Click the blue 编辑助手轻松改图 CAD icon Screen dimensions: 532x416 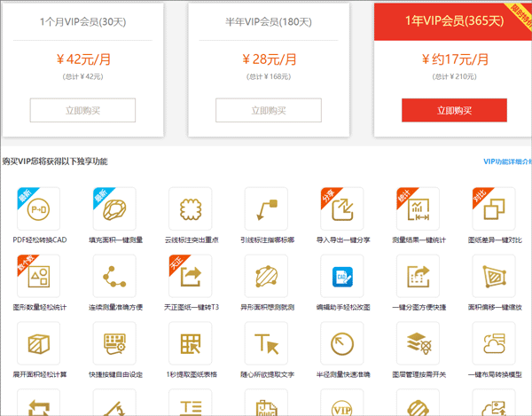tap(342, 276)
